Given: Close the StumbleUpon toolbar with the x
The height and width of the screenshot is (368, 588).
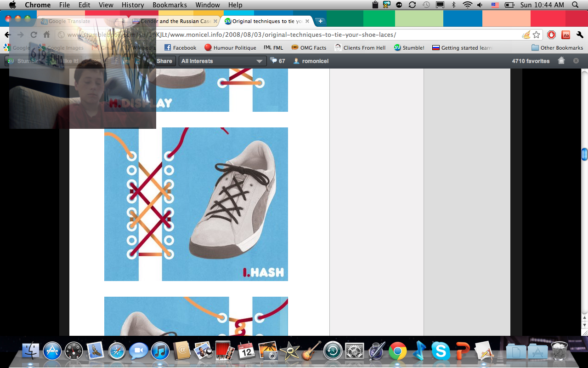Looking at the screenshot, I should 576,61.
